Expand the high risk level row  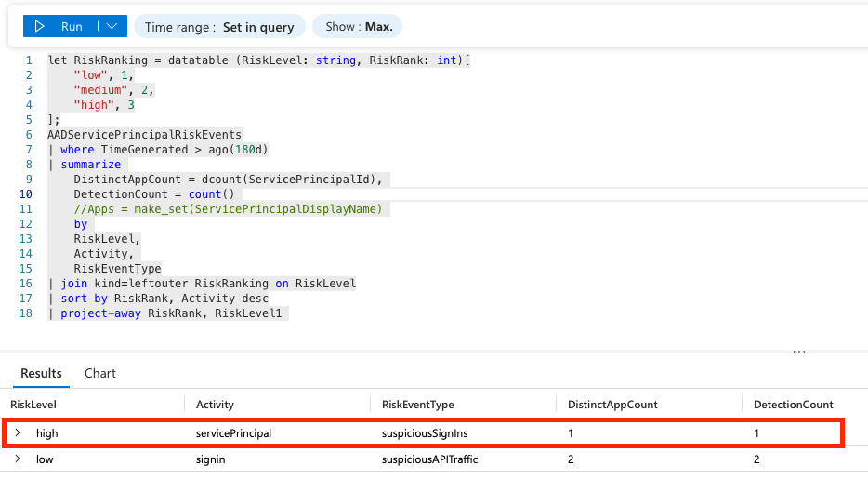[17, 433]
